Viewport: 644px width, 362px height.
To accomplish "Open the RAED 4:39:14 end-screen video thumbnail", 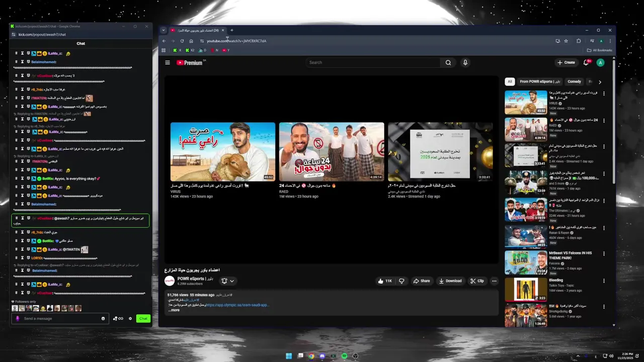I will (332, 152).
